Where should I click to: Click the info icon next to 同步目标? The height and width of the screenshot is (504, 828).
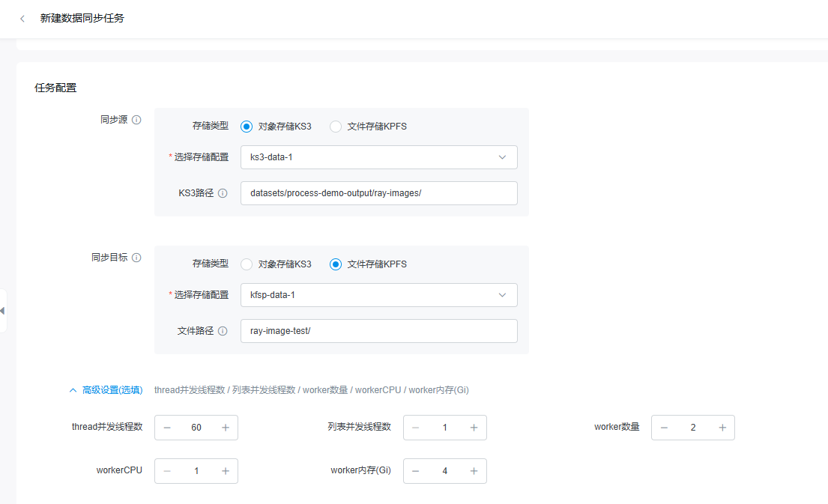(x=136, y=258)
